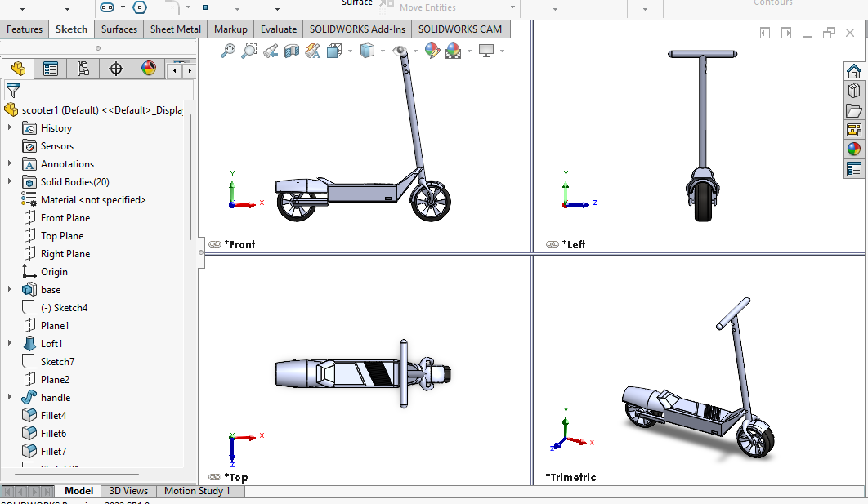
Task: Select Zoom to Area tool
Action: point(249,51)
